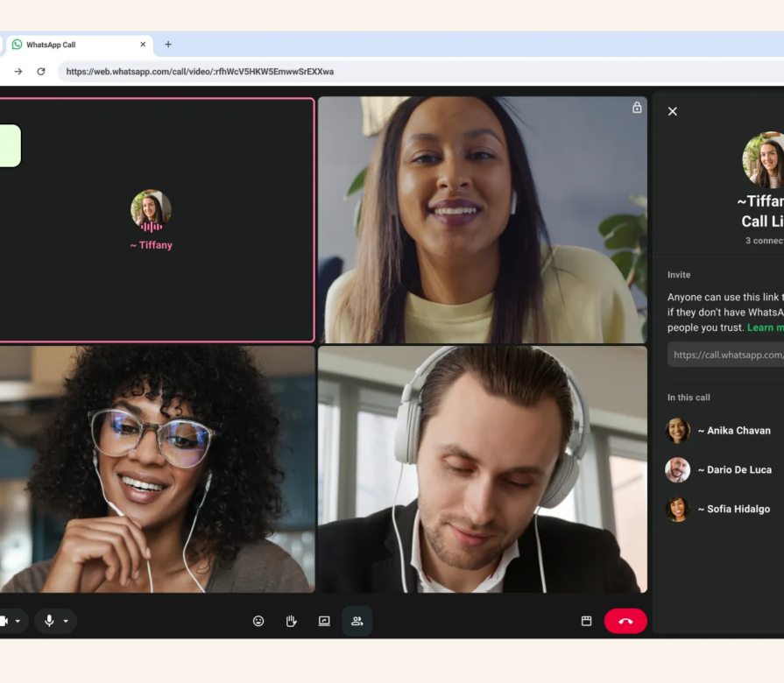This screenshot has width=784, height=683.
Task: Click the woman with glasses video tile
Action: coord(157,469)
